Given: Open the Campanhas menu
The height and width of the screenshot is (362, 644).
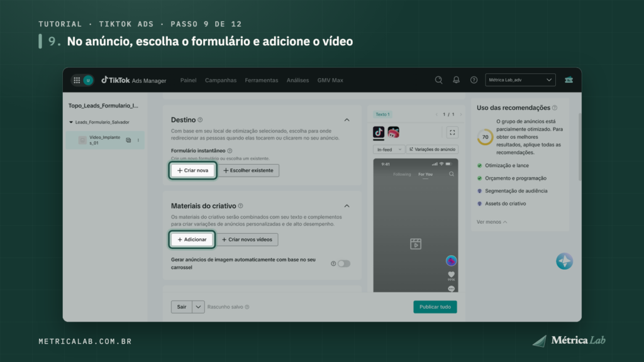Looking at the screenshot, I should (x=221, y=80).
